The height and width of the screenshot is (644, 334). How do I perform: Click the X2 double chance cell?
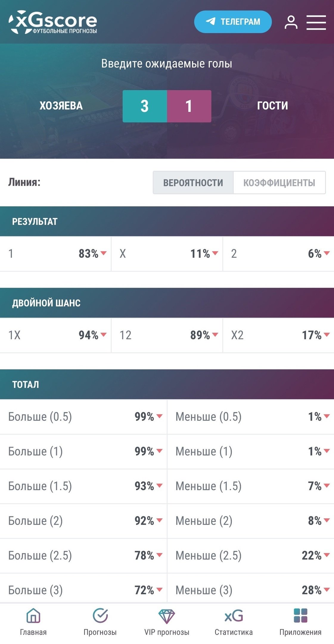pos(278,335)
